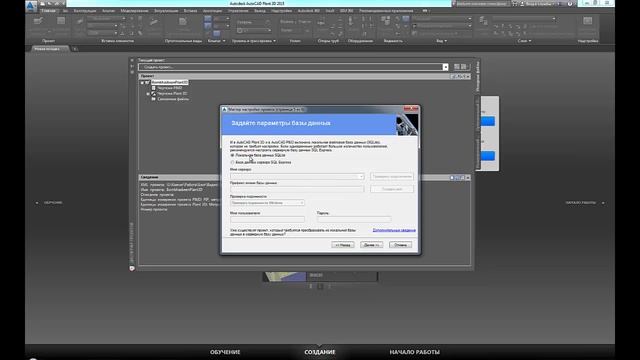Click the Learn footer tab
This screenshot has height=360, width=640.
(225, 352)
